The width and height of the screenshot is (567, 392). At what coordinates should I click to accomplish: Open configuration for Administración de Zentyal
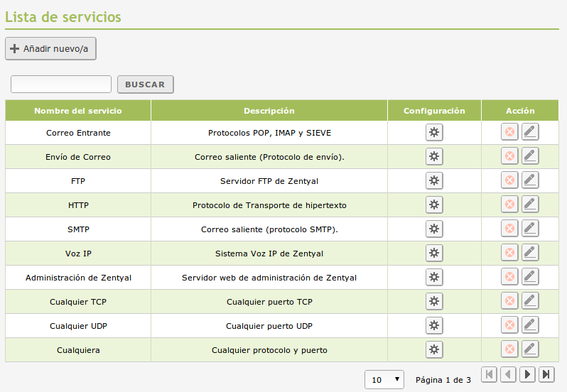coord(434,277)
